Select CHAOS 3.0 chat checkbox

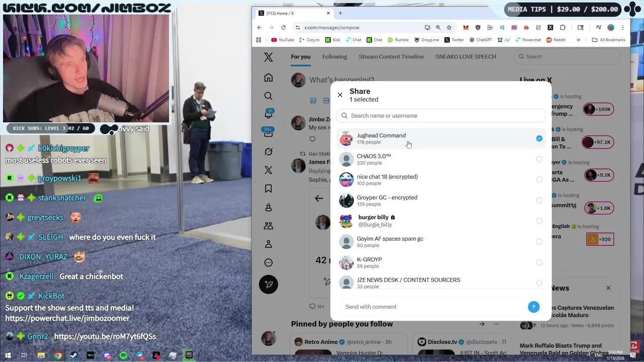[539, 159]
